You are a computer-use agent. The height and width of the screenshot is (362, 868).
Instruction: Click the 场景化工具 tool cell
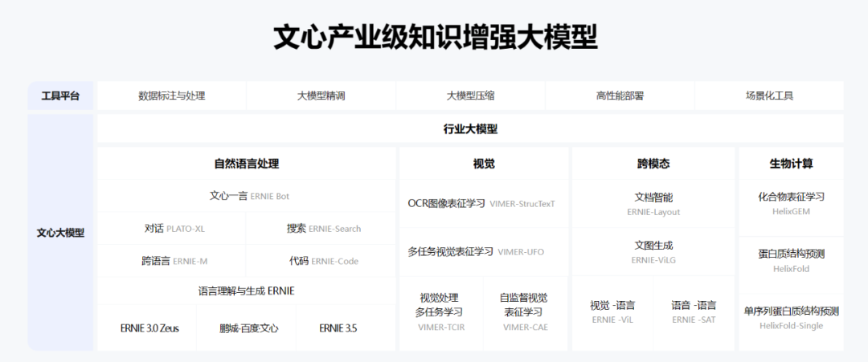769,96
